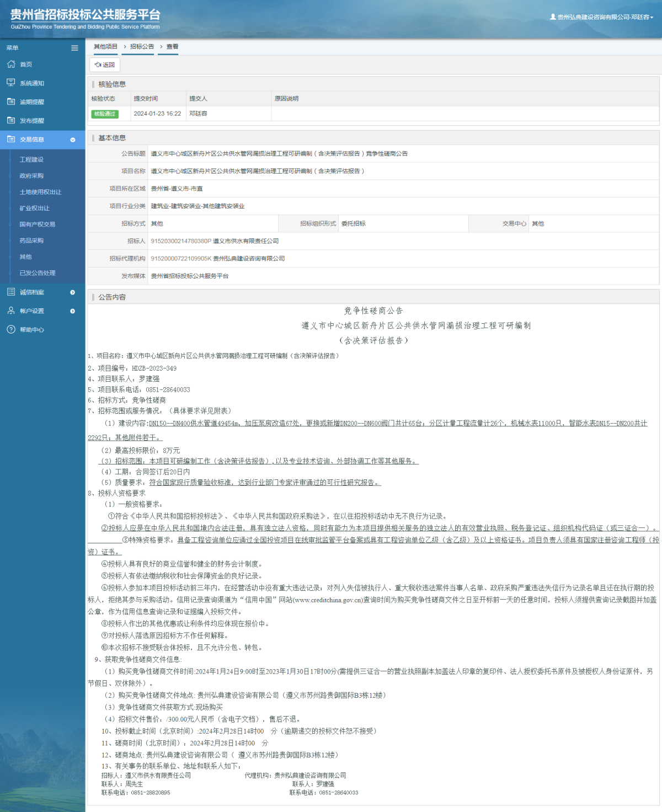Click the icon next to 逾期提醒
This screenshot has width=662, height=812.
coord(11,101)
